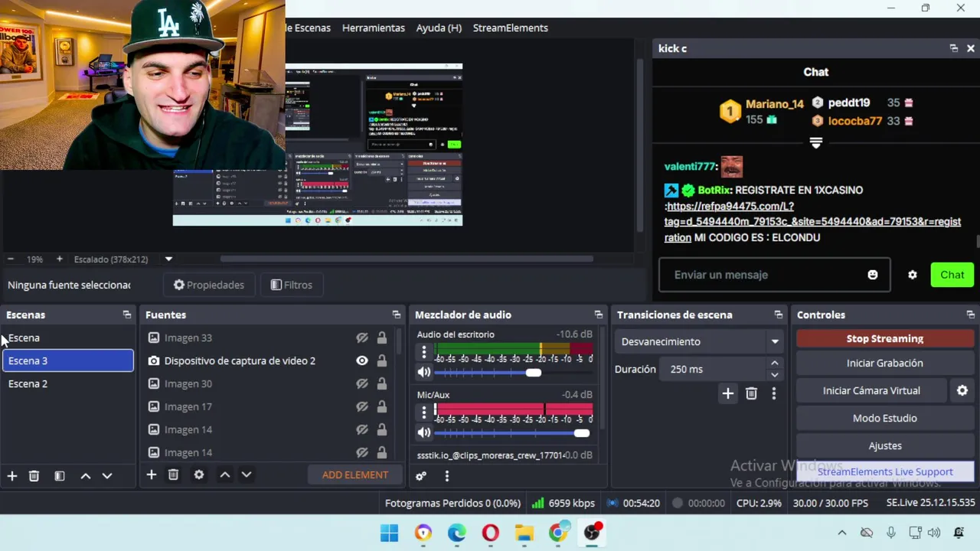Open emoji picker in chat input
980x551 pixels.
tap(873, 275)
